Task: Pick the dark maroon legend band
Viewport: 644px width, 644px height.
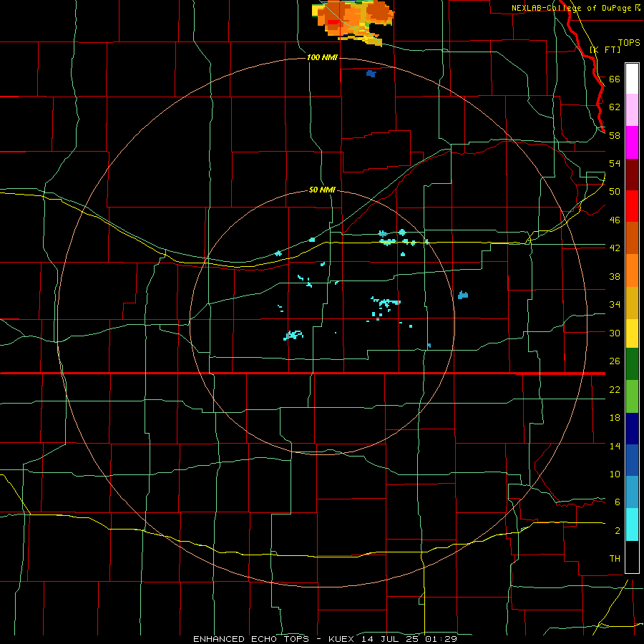Action: (632, 174)
